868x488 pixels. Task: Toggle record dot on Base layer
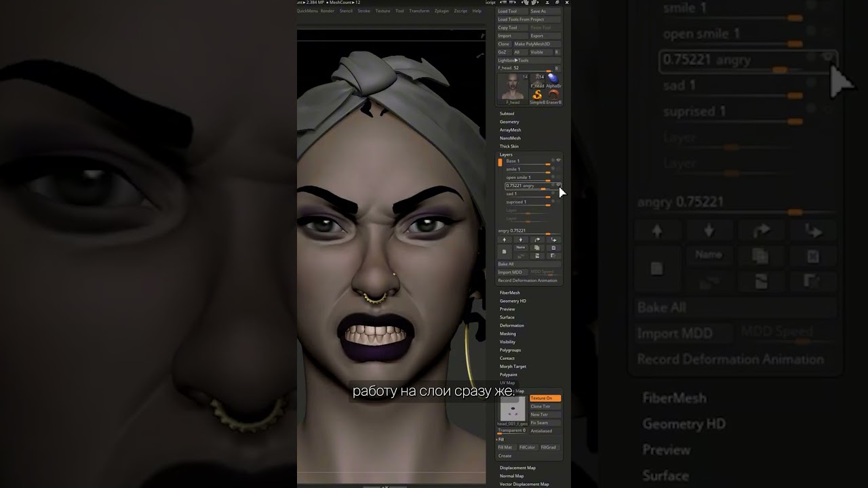[x=553, y=160]
